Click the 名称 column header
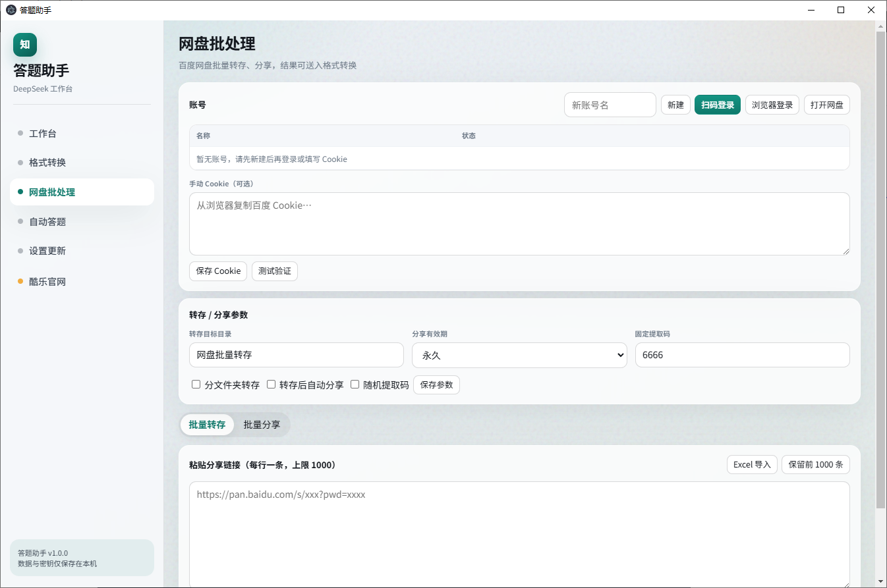Viewport: 887px width, 588px height. [203, 136]
